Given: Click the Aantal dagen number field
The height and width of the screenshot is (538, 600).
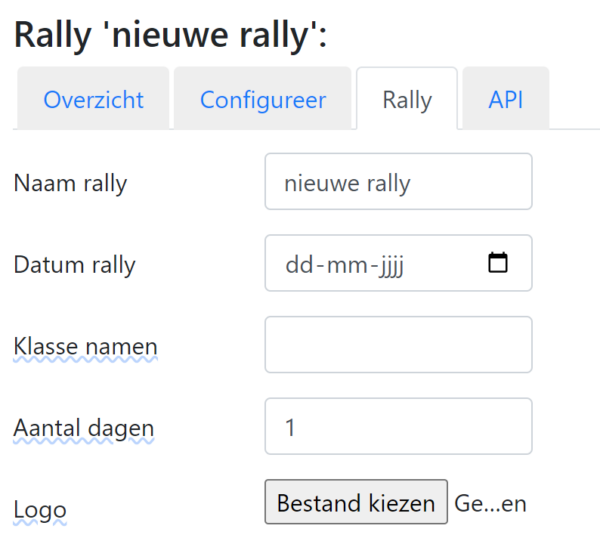Looking at the screenshot, I should (398, 427).
